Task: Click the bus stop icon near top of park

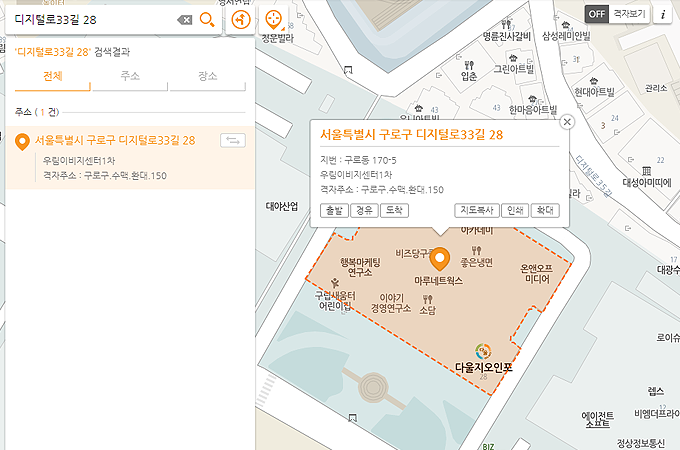Action: pos(348,69)
